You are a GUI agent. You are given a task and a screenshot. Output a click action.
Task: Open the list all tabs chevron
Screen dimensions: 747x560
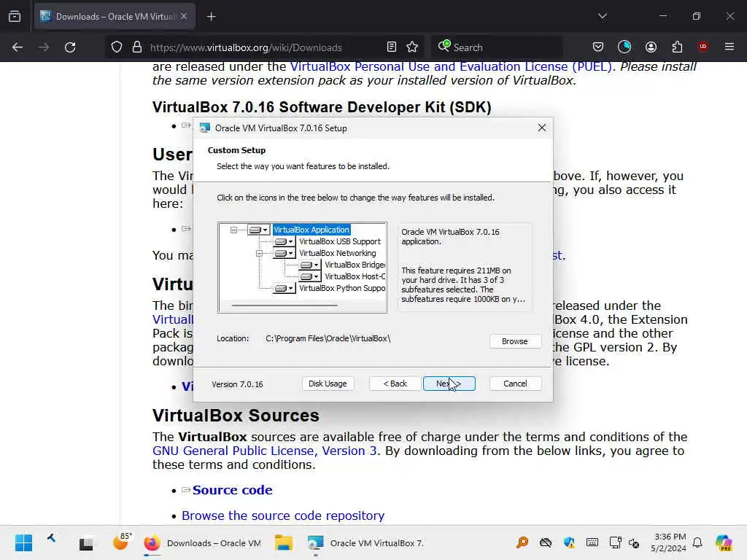click(602, 16)
